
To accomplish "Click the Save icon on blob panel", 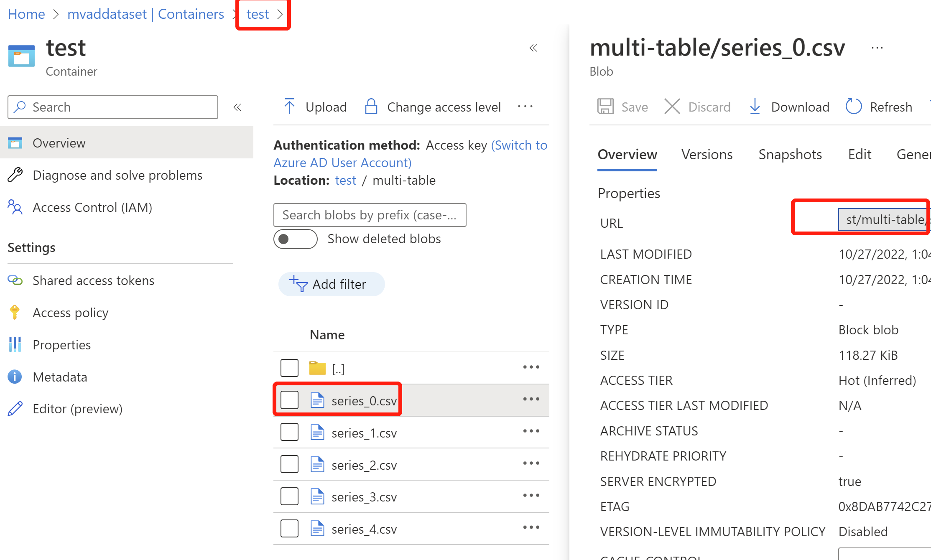I will pos(606,107).
